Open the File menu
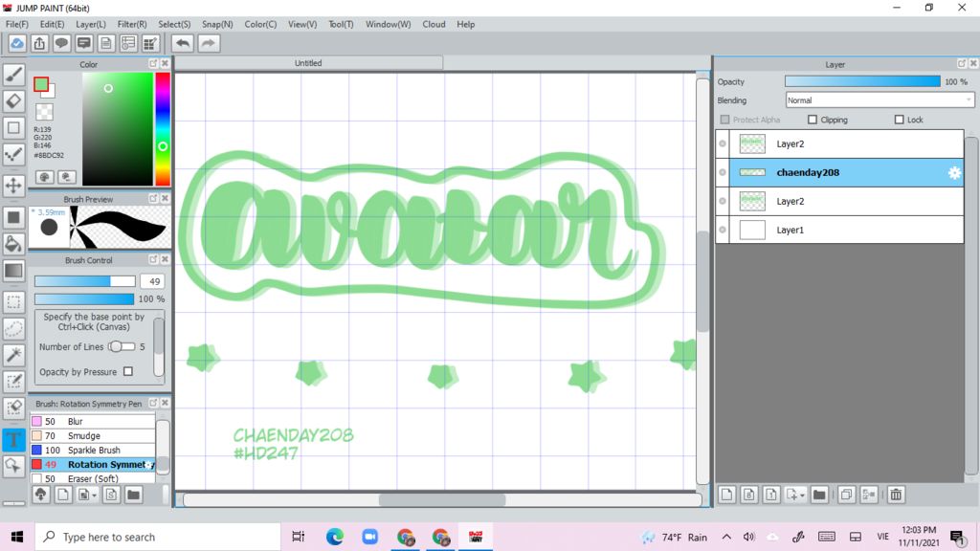980x551 pixels. (17, 24)
